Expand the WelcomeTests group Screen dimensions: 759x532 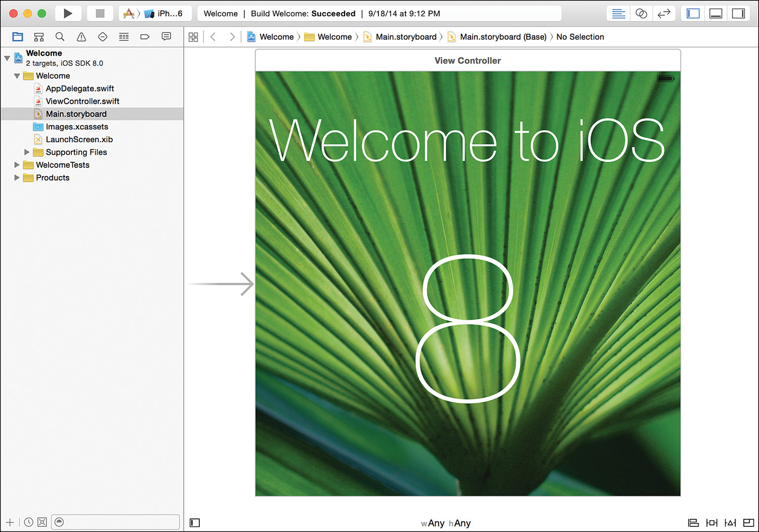(x=17, y=165)
